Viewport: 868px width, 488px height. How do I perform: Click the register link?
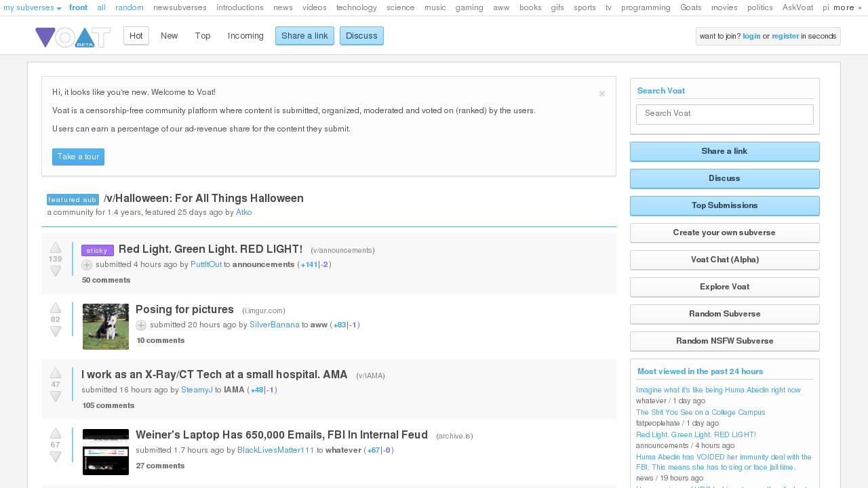(x=785, y=37)
